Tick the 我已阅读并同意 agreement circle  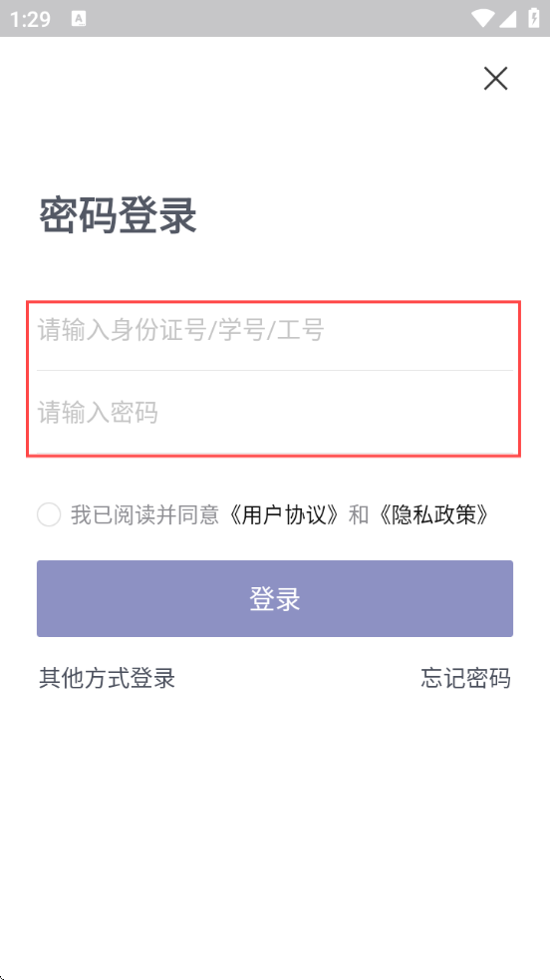click(x=49, y=514)
